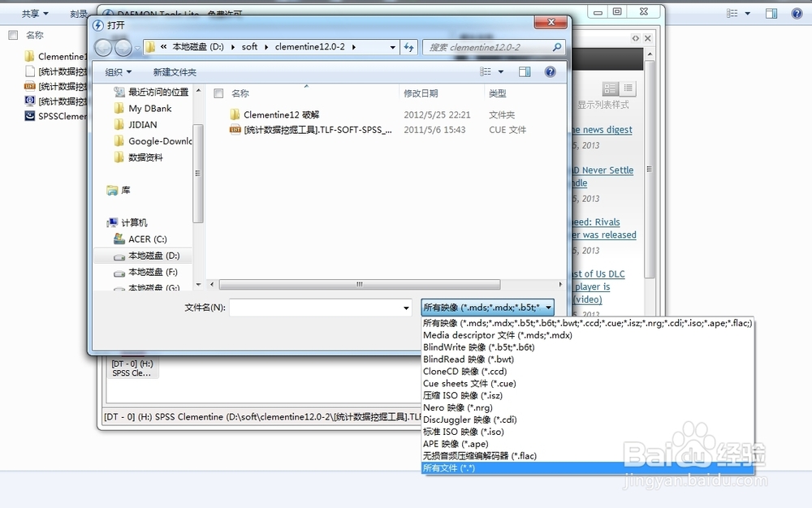Image resolution: width=812 pixels, height=508 pixels.
Task: Choose Cue sheets 文件 (*.cue) filter
Action: pyautogui.click(x=588, y=383)
